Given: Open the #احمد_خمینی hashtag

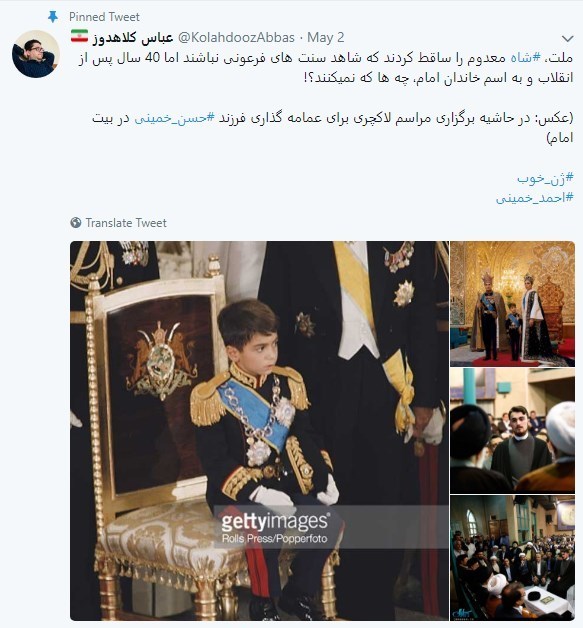Looking at the screenshot, I should [535, 198].
